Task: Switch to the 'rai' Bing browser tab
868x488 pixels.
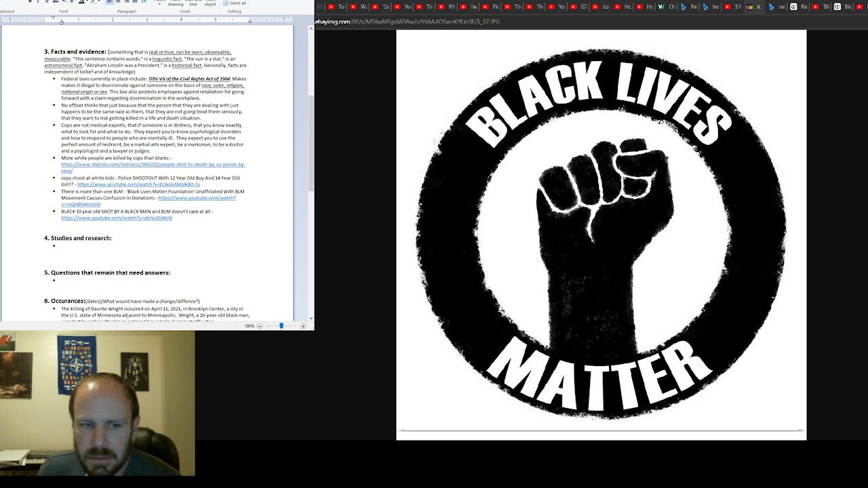Action: click(776, 7)
